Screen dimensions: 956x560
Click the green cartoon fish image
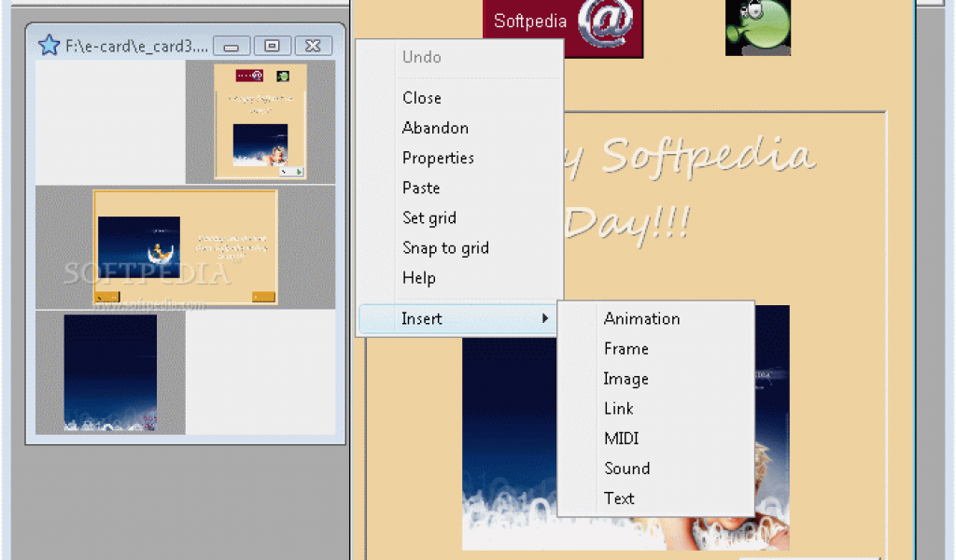(758, 27)
